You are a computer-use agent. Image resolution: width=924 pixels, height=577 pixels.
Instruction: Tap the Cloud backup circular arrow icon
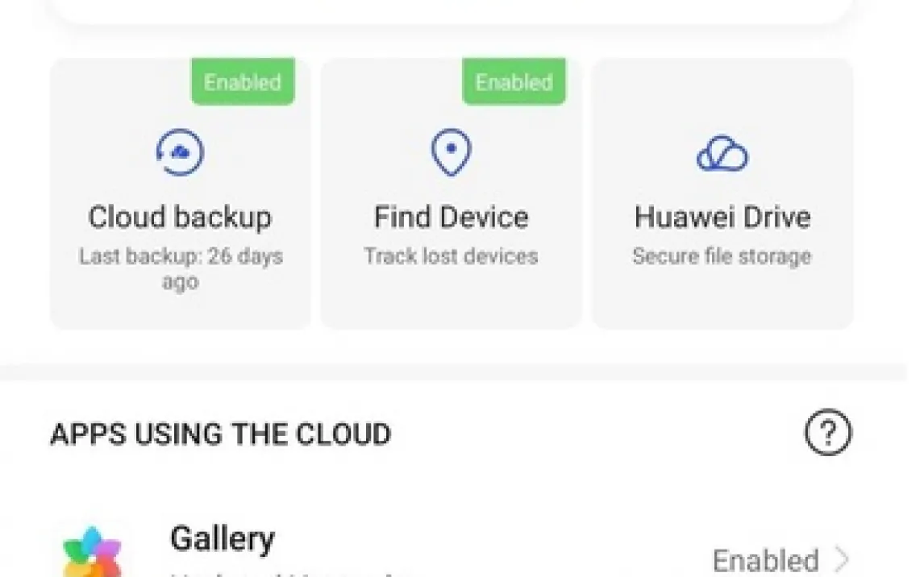pos(180,152)
